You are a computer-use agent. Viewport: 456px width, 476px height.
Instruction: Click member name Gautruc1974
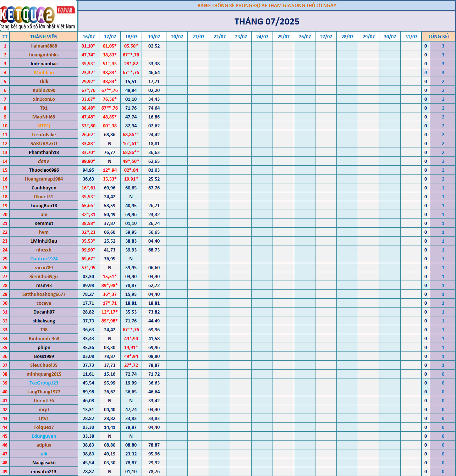point(44,259)
